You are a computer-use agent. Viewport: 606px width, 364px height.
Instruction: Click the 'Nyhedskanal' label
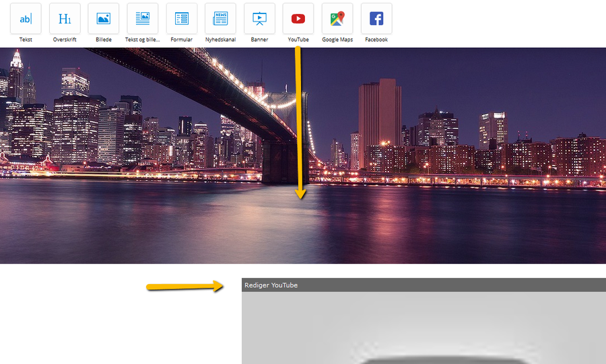pyautogui.click(x=220, y=40)
